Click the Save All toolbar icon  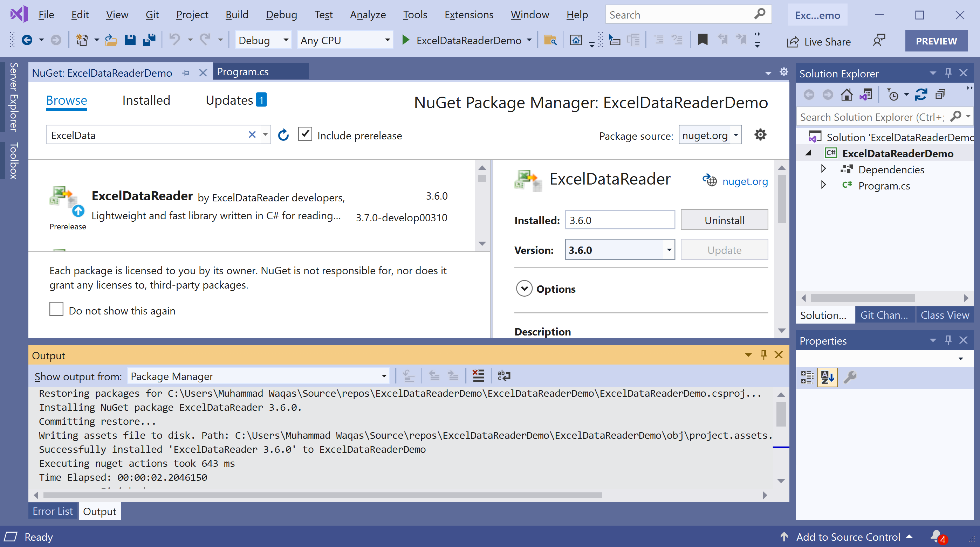(x=149, y=40)
